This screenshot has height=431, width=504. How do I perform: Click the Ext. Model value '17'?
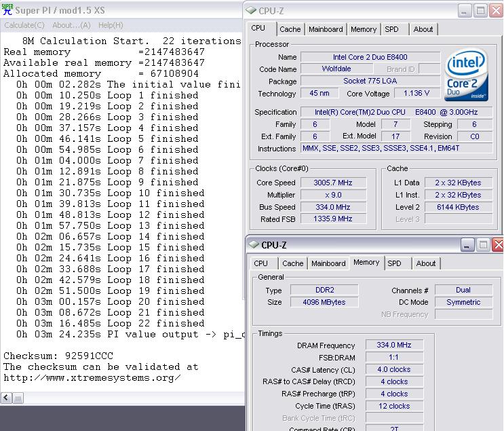point(395,136)
